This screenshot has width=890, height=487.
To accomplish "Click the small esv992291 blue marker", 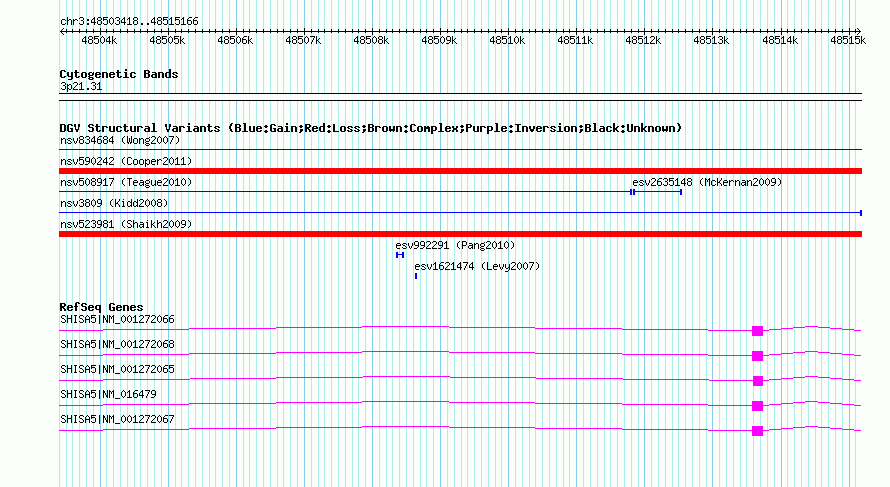I will pyautogui.click(x=400, y=255).
